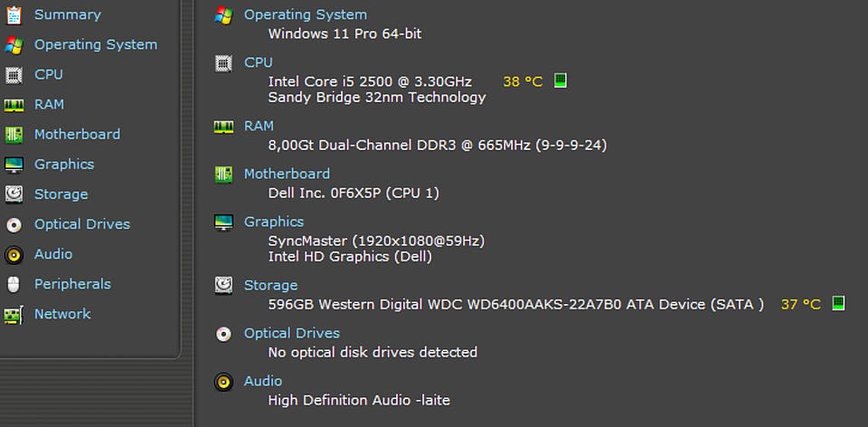868x427 pixels.
Task: Click the CPU chip icon in sidebar
Action: (x=14, y=75)
